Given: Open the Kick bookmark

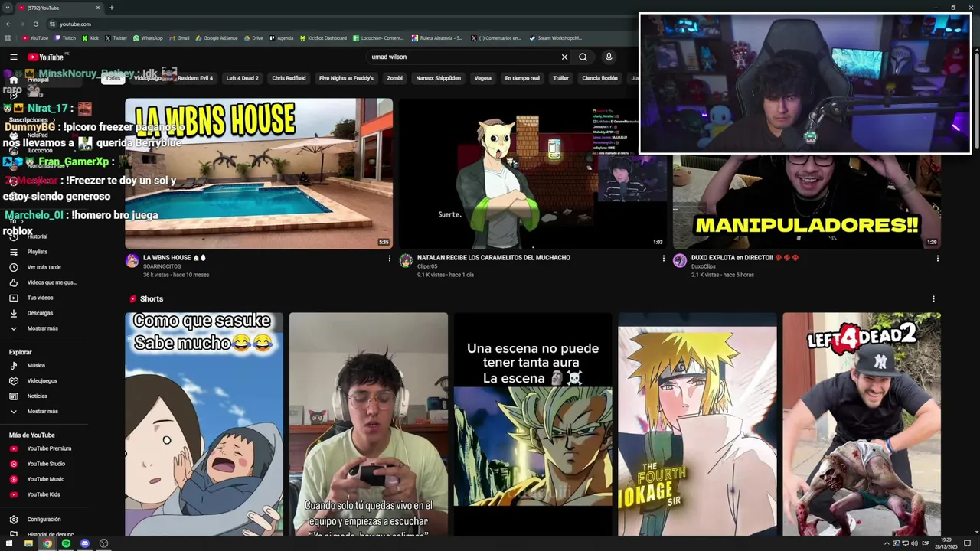Looking at the screenshot, I should pyautogui.click(x=91, y=37).
